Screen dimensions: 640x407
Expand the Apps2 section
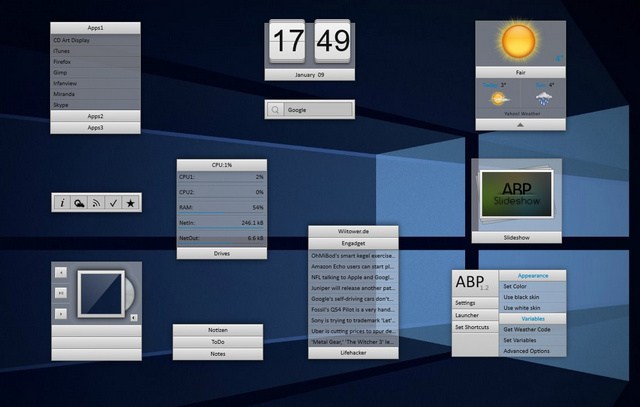tap(95, 116)
